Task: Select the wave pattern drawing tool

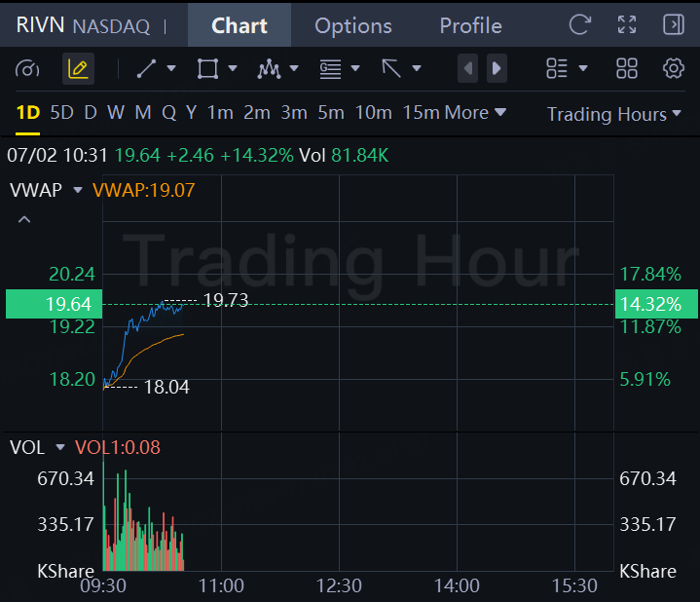Action: (x=269, y=69)
